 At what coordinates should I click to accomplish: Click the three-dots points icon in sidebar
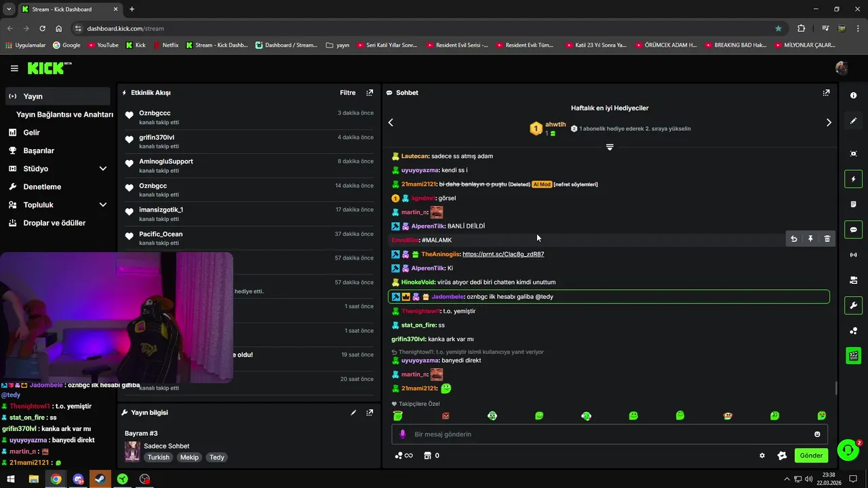point(854,331)
